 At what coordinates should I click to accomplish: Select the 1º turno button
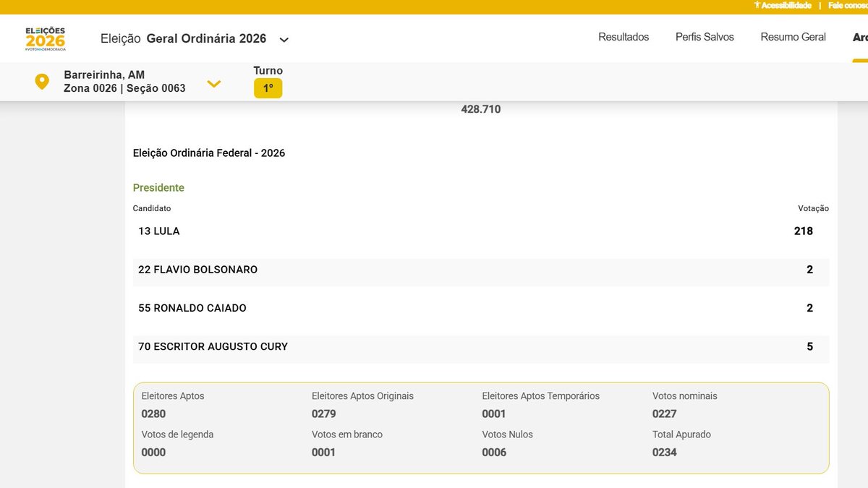[x=268, y=88]
